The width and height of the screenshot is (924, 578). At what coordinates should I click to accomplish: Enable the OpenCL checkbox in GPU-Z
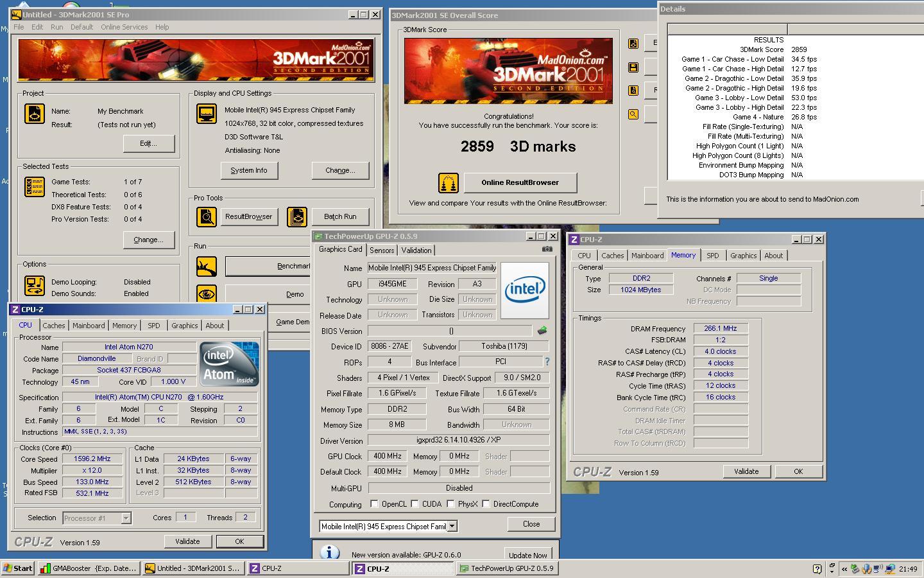(374, 504)
